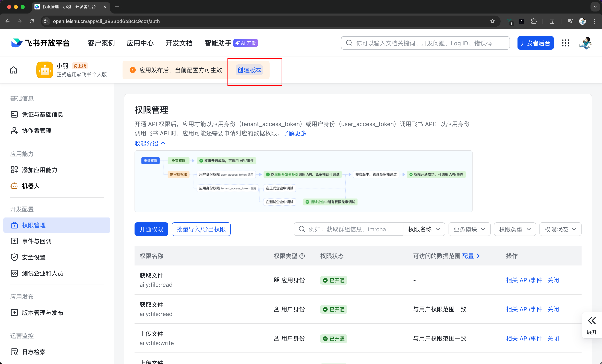Image resolution: width=602 pixels, height=364 pixels.
Task: Expand the 权限名称 search-type dropdown
Action: point(424,229)
